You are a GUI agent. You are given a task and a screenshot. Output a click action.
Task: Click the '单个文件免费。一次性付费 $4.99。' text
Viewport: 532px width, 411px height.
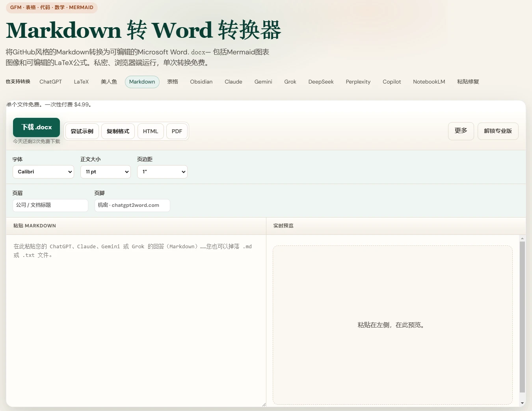[x=50, y=105]
